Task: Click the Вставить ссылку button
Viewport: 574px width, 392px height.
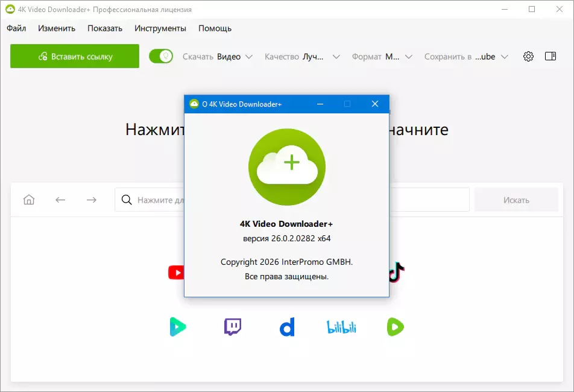Action: click(74, 55)
